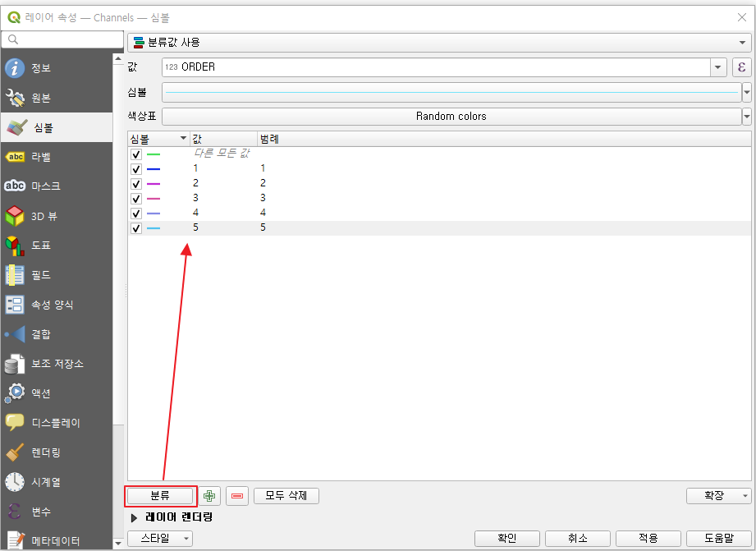Open the 3D 뷰 sidebar tab
756x551 pixels.
(57, 216)
